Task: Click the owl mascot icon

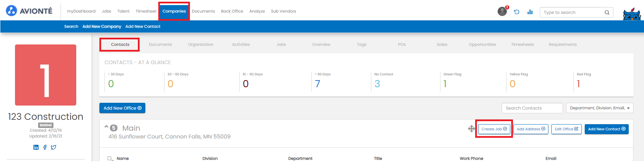Action: pos(632,14)
